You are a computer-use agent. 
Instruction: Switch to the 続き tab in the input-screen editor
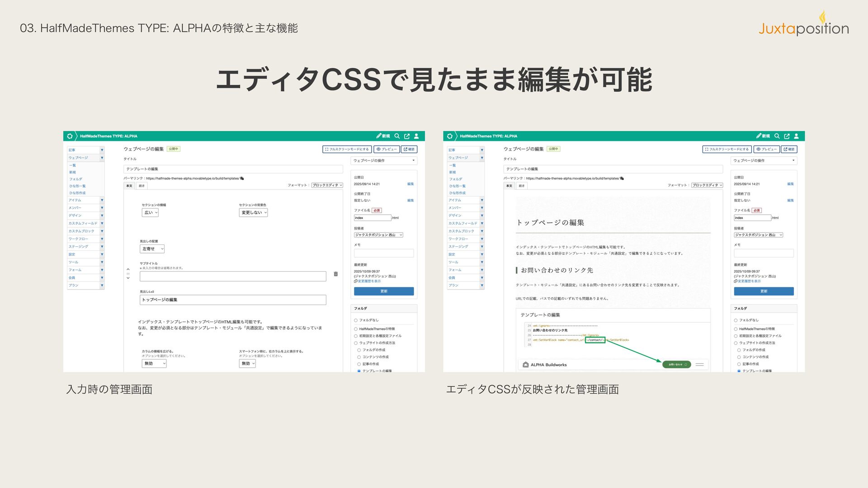(x=142, y=186)
